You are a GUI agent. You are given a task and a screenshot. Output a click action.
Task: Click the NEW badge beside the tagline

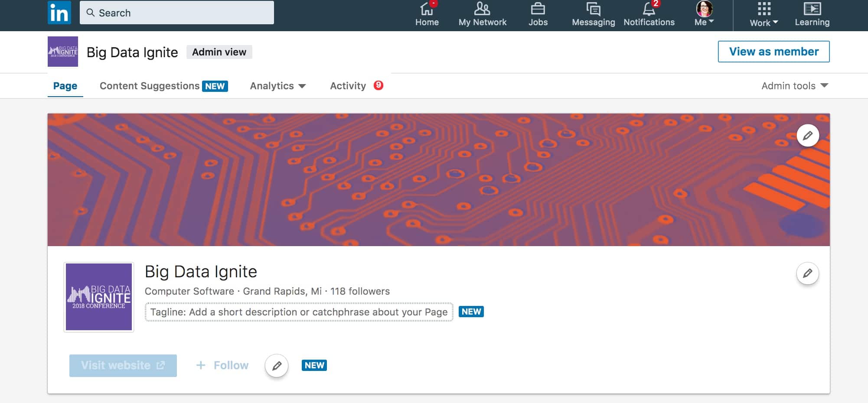coord(471,312)
